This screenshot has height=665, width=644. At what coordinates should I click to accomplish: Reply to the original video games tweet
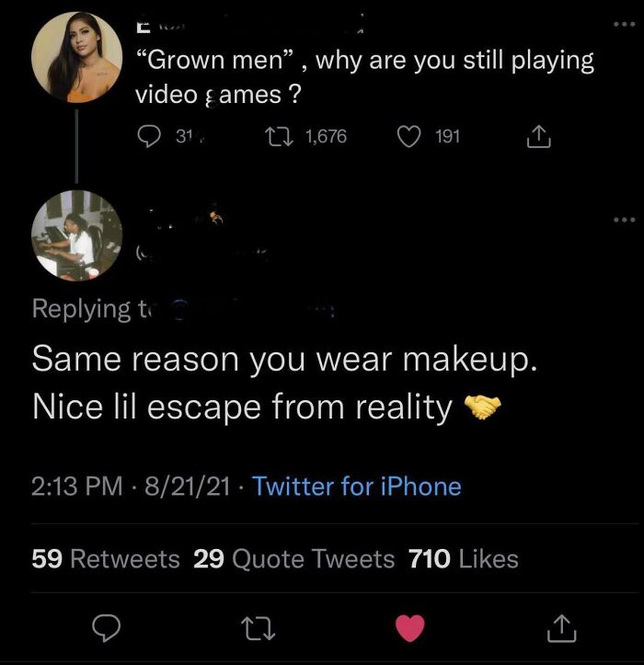click(x=148, y=137)
